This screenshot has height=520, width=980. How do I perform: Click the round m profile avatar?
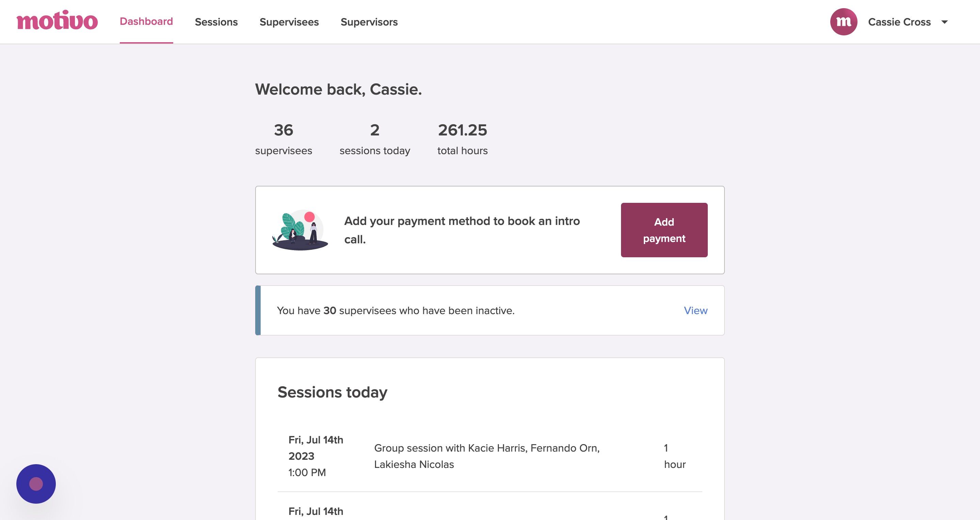pyautogui.click(x=844, y=22)
